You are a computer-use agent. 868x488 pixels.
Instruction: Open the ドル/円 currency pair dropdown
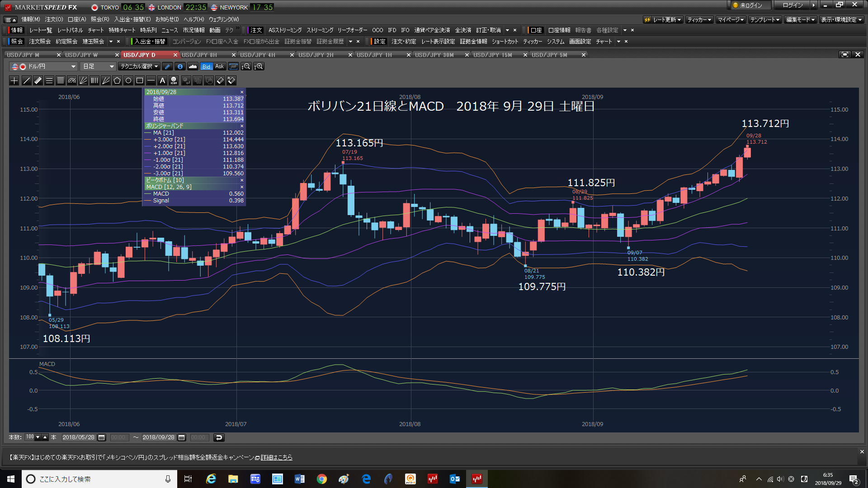click(43, 66)
